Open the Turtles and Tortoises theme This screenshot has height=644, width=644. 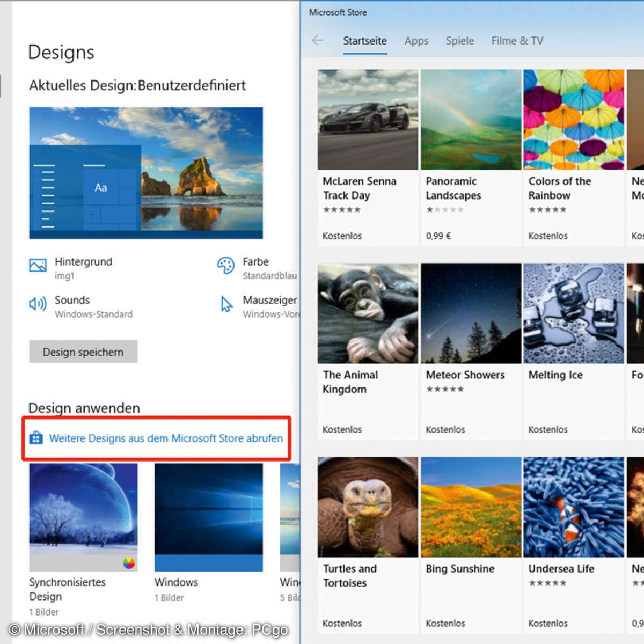(x=368, y=507)
